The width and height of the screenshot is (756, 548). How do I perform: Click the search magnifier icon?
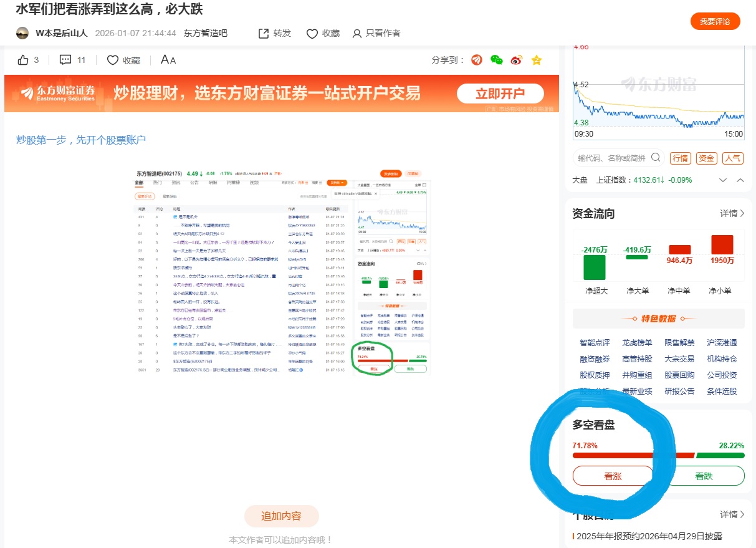656,158
